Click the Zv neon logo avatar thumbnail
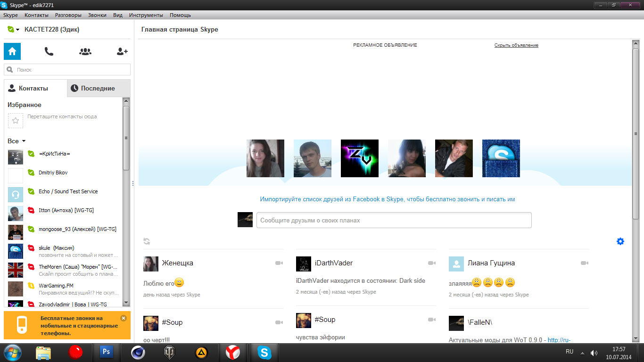The image size is (644, 362). (360, 158)
